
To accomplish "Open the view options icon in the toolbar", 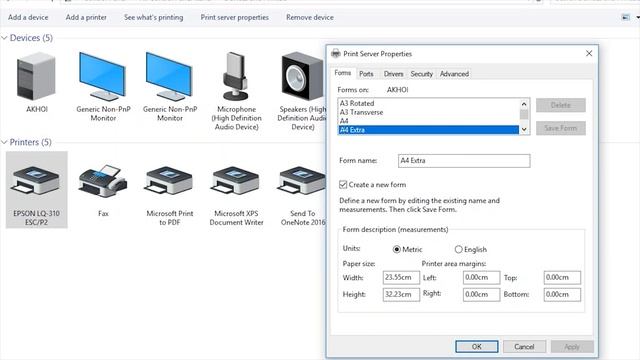I will pyautogui.click(x=625, y=17).
